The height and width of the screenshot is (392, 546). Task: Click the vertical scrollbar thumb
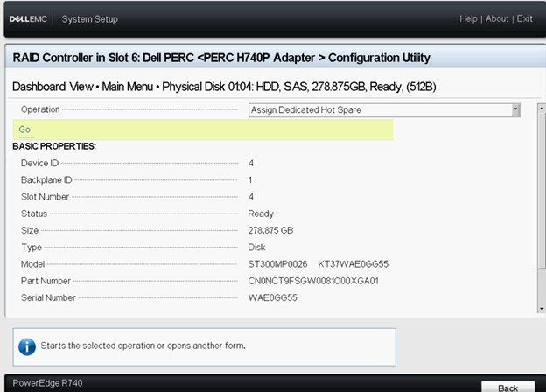point(542,191)
